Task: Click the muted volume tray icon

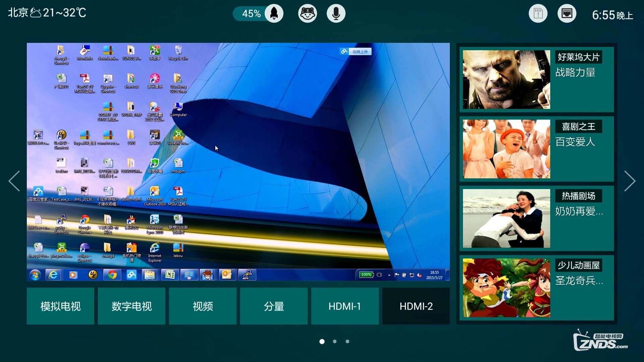Action: coord(419,275)
